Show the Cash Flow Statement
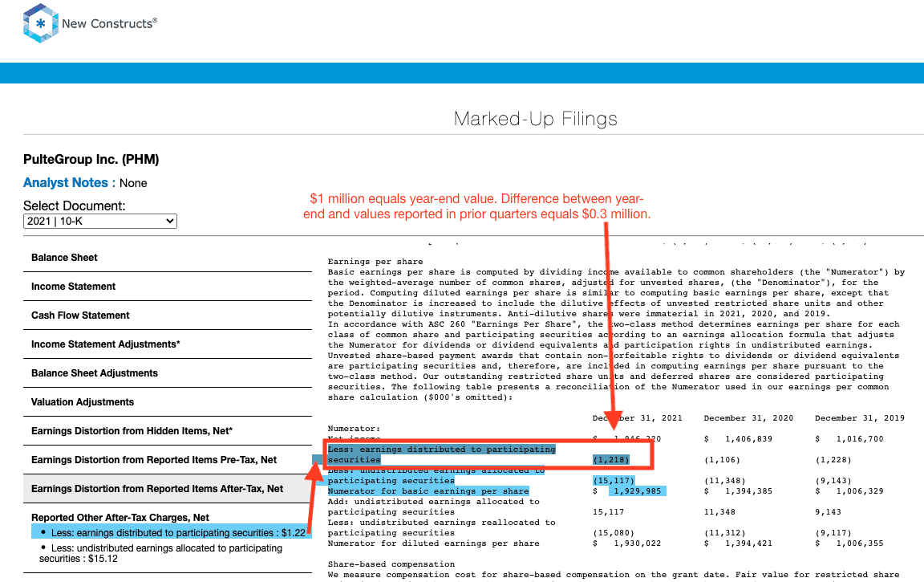 tap(168, 315)
